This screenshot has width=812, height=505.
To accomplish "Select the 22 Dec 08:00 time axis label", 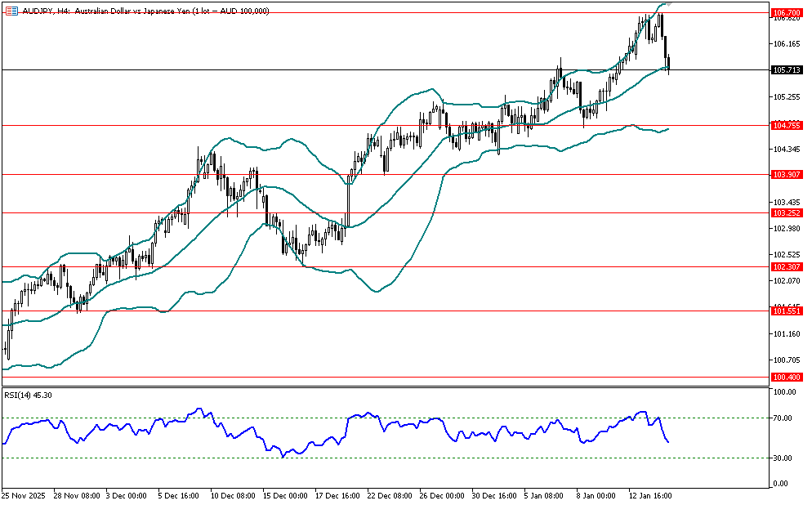I will (391, 495).
